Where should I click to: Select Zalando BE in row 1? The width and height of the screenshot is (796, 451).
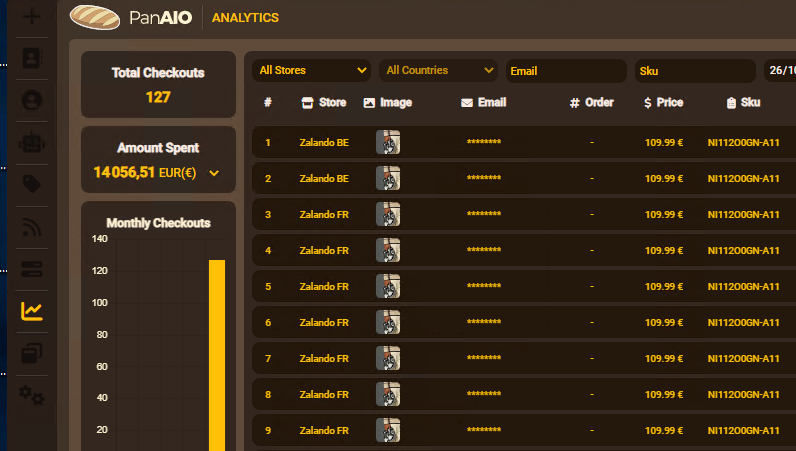(324, 143)
